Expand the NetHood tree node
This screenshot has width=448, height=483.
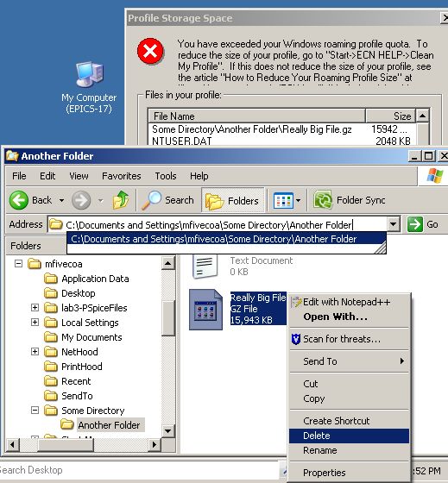[35, 352]
